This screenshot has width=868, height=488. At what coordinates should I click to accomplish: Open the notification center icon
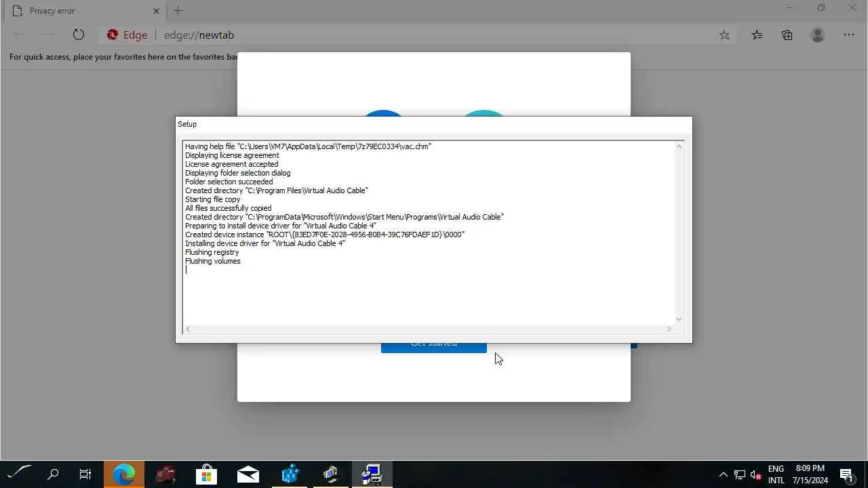click(846, 474)
